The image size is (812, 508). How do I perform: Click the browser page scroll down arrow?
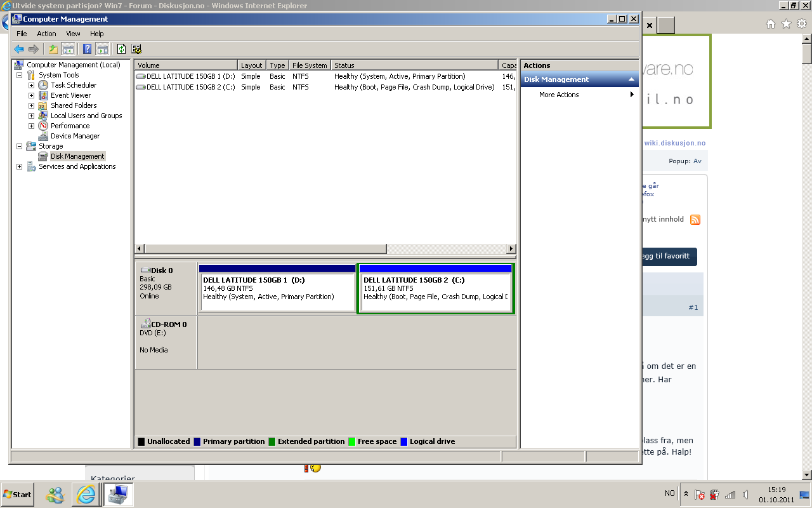807,475
